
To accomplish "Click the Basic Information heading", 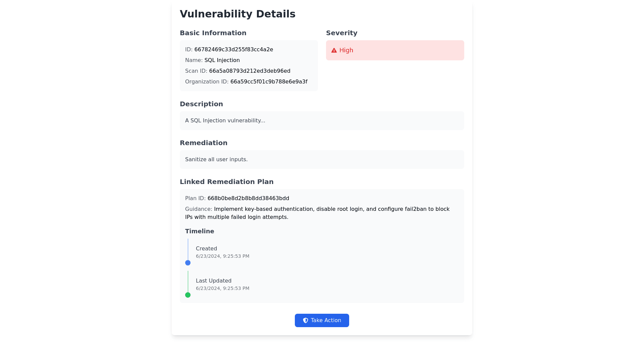I will 213,33.
